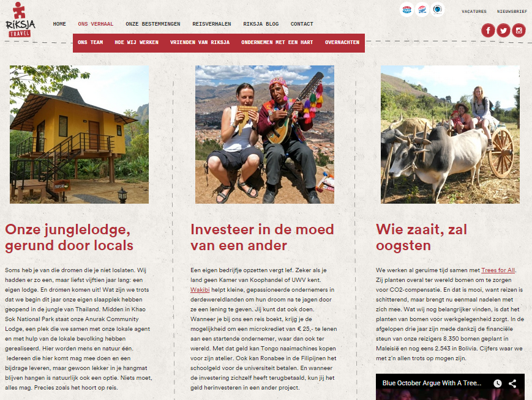532x400 pixels.
Task: Click the yellow jungle lodge photo
Action: pyautogui.click(x=79, y=135)
